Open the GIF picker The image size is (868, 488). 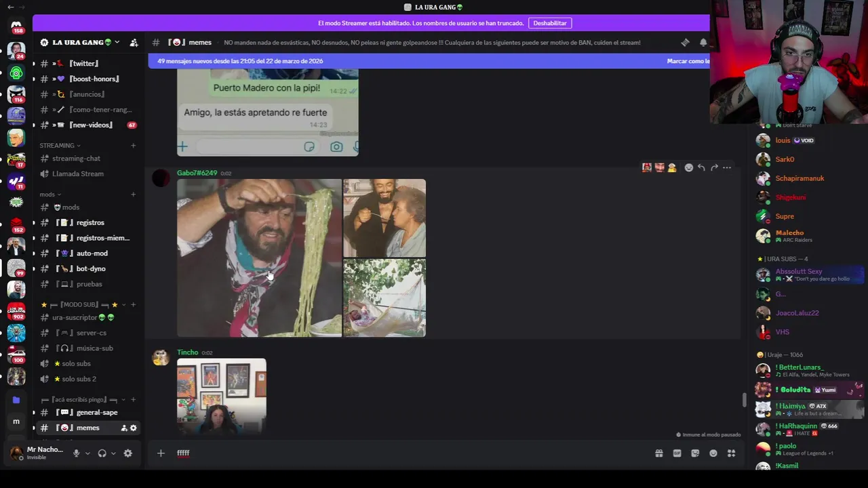[x=677, y=453]
